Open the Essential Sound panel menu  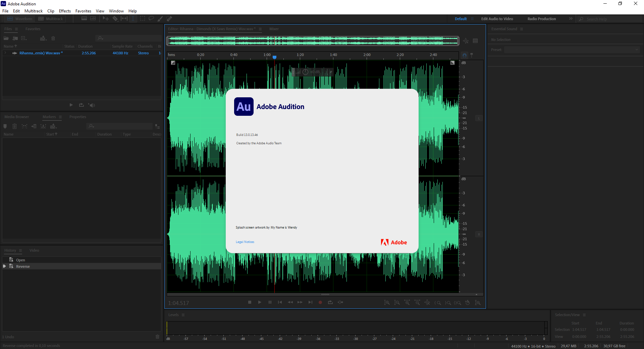(x=522, y=29)
